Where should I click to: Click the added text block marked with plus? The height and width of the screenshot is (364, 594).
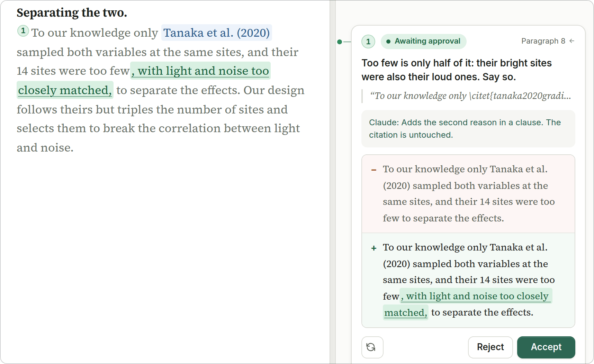468,280
